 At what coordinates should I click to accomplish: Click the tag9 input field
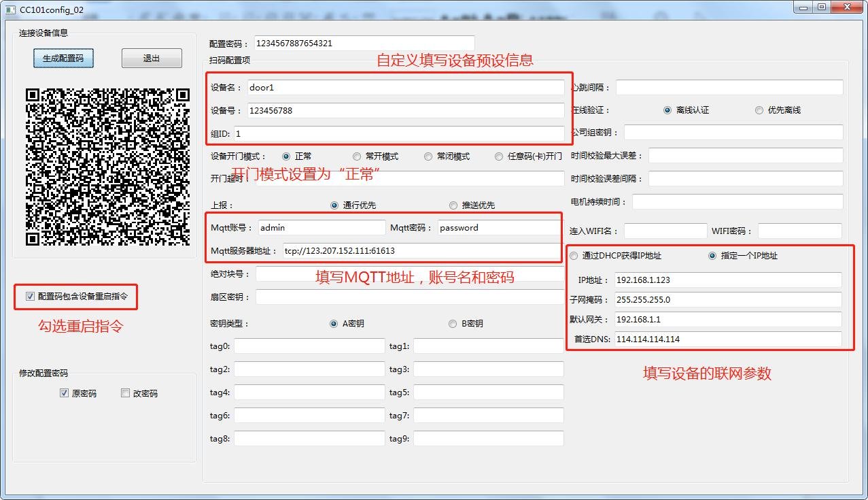click(489, 439)
